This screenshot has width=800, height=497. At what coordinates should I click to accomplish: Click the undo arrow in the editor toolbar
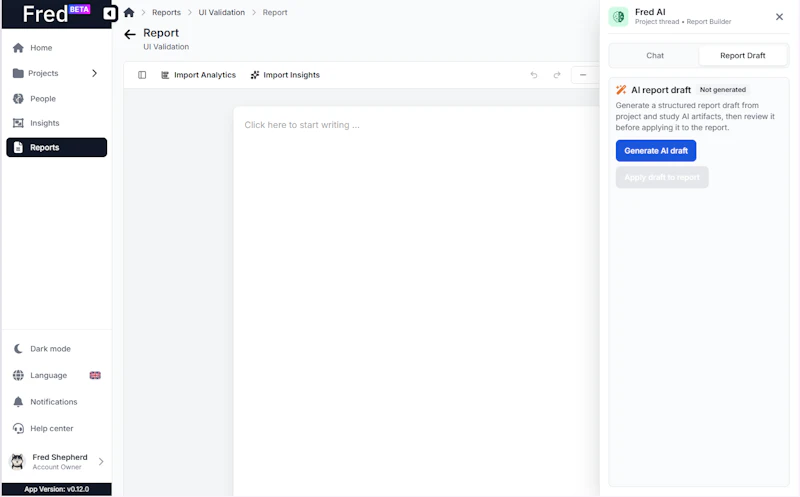pos(534,75)
